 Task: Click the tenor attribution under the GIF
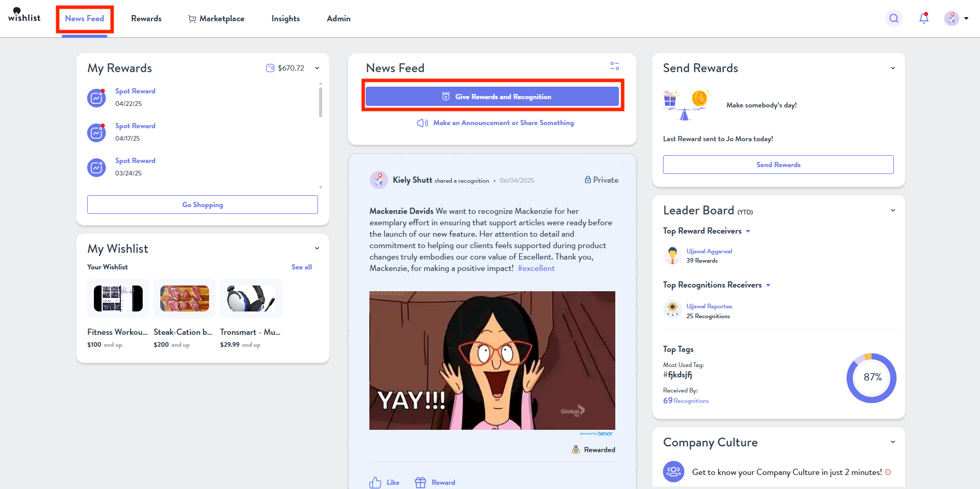pyautogui.click(x=596, y=433)
